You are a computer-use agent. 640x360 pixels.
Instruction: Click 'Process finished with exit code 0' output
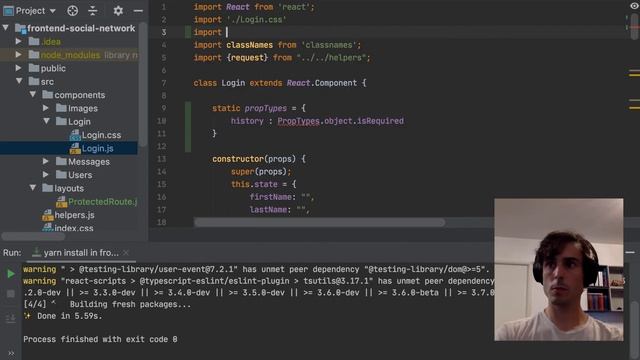point(100,339)
